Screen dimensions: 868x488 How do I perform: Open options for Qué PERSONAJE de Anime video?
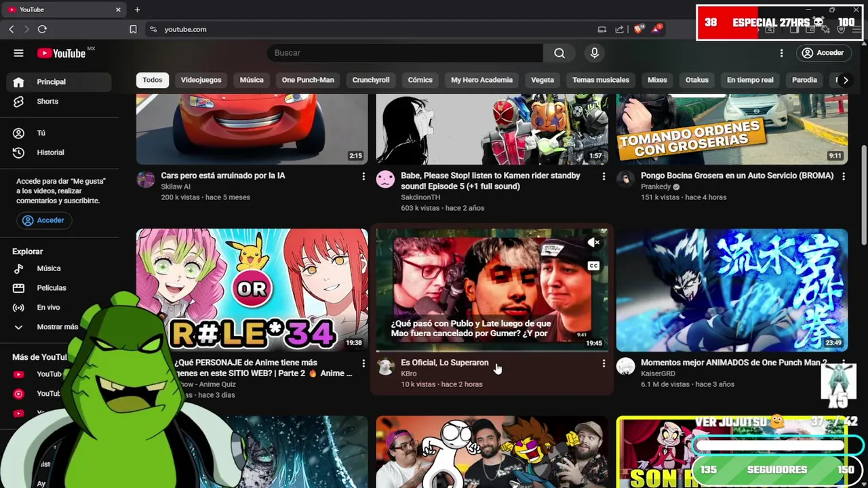[363, 363]
